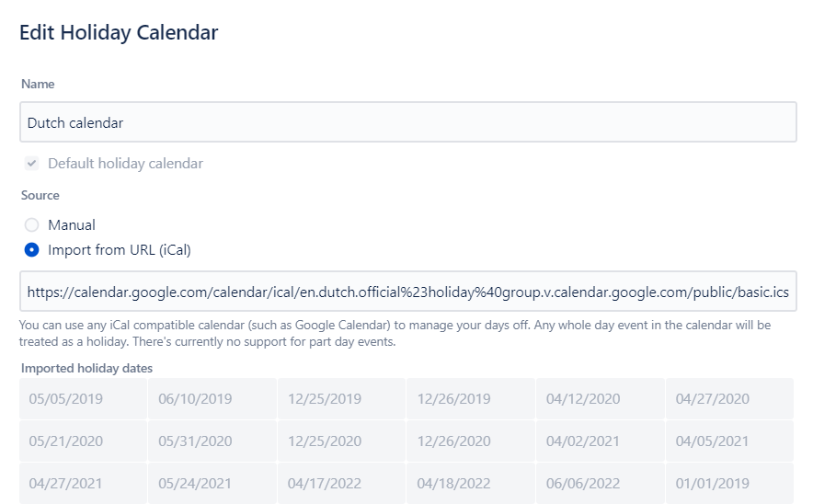Click the iCal URL input field
The width and height of the screenshot is (813, 504).
pos(407,292)
